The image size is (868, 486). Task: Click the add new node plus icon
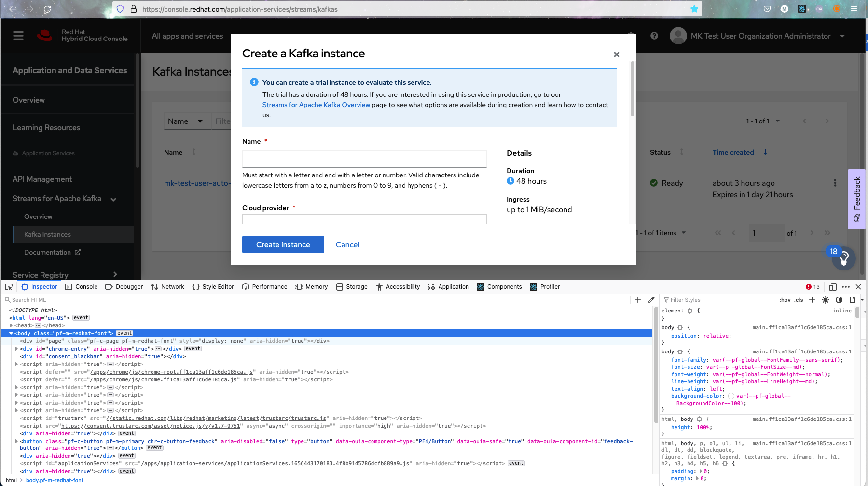[638, 300]
